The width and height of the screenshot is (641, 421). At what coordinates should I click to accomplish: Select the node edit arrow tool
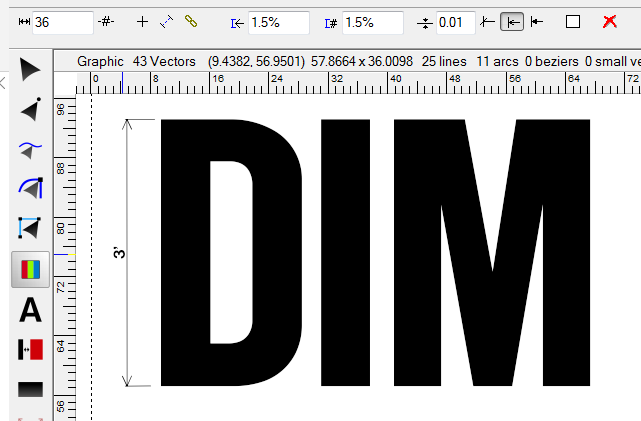tap(30, 109)
